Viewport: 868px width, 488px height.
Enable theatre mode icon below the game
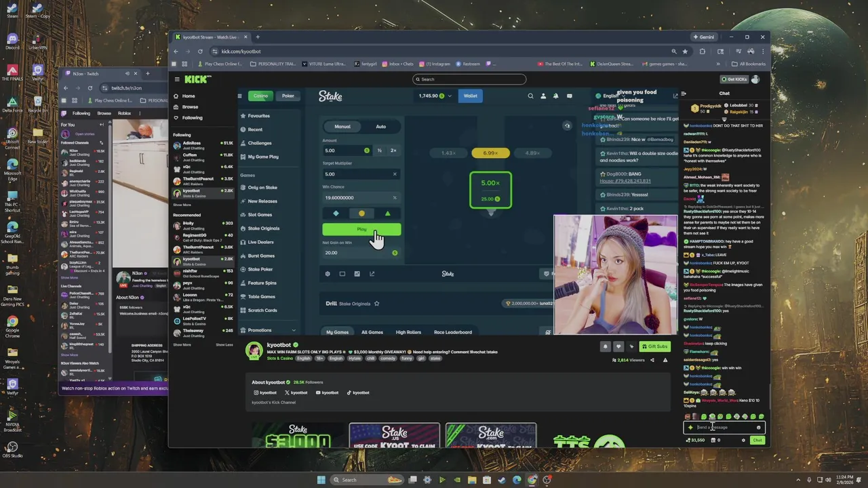coord(342,274)
